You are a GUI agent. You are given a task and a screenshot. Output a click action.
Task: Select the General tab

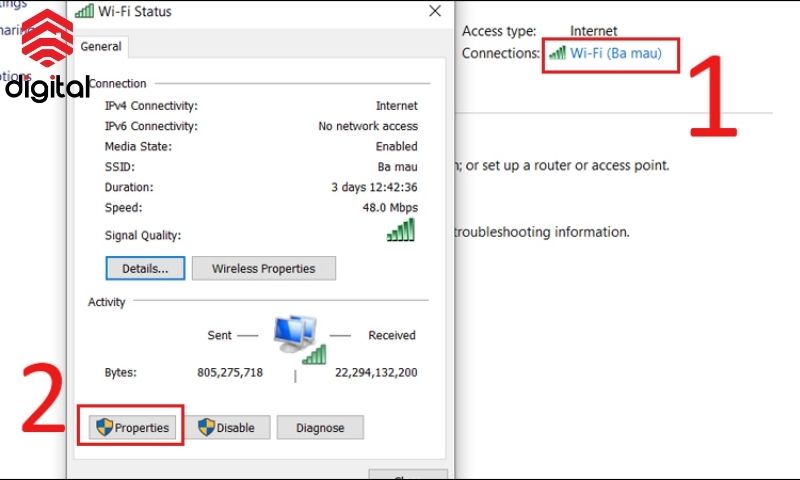click(x=100, y=46)
